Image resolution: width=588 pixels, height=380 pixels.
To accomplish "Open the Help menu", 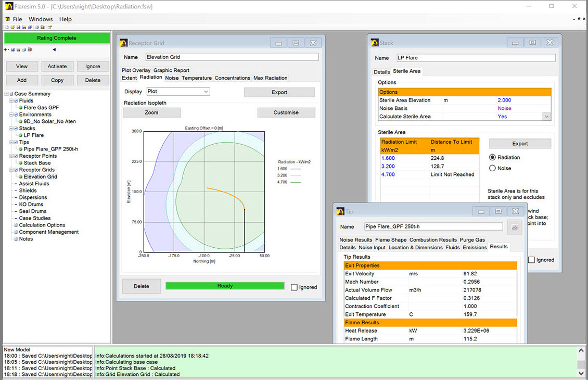I will pos(65,19).
